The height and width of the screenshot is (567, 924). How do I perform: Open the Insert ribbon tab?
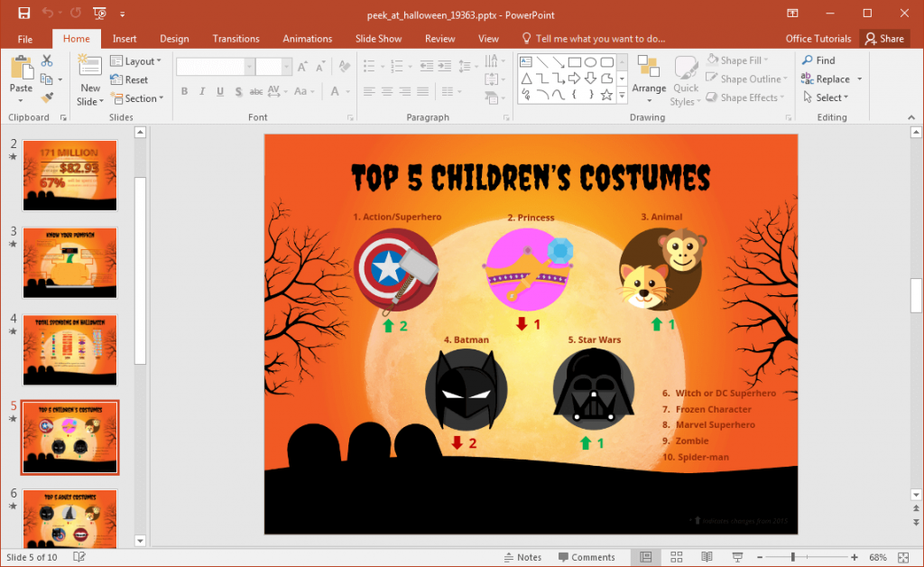coord(124,38)
